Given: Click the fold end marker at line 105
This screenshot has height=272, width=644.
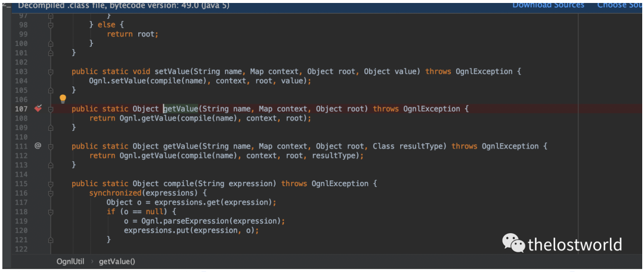Looking at the screenshot, I should (51, 90).
